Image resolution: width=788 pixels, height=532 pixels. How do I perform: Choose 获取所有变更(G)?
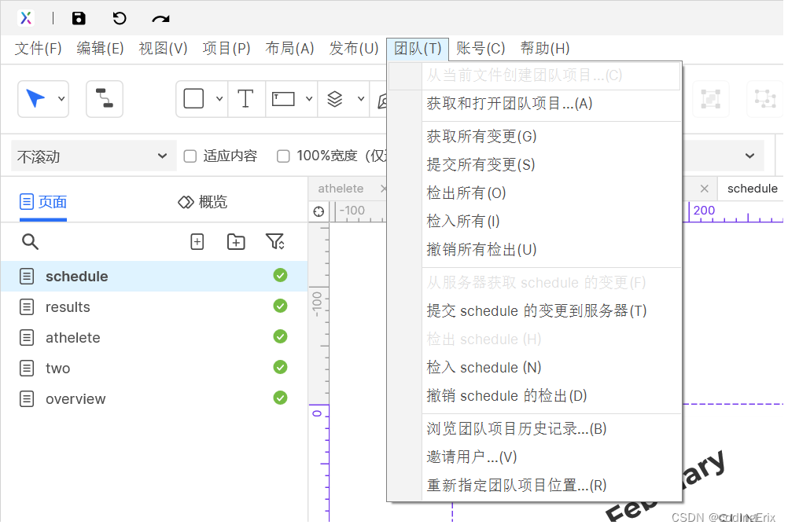pyautogui.click(x=535, y=136)
